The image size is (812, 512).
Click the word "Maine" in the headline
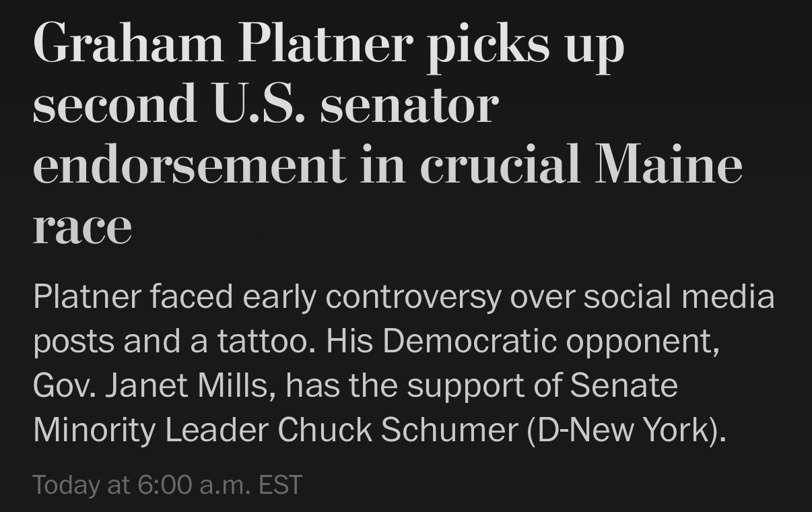[x=668, y=164]
